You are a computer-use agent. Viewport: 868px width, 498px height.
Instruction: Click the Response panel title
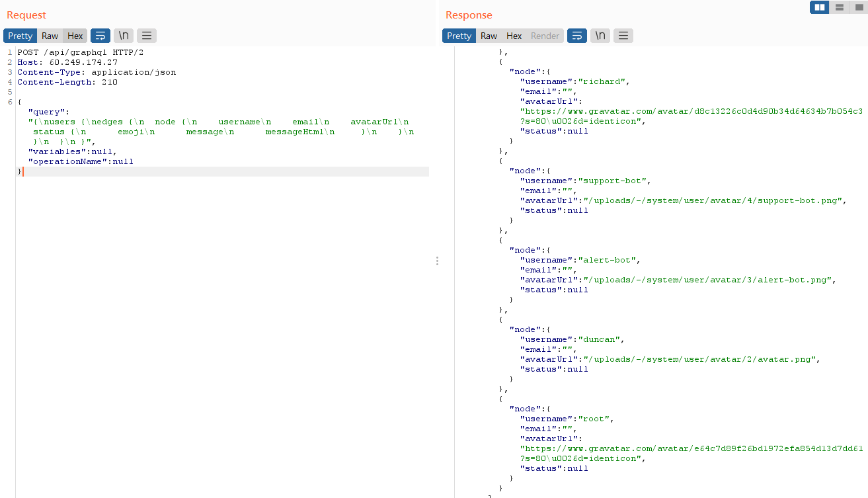click(x=469, y=15)
